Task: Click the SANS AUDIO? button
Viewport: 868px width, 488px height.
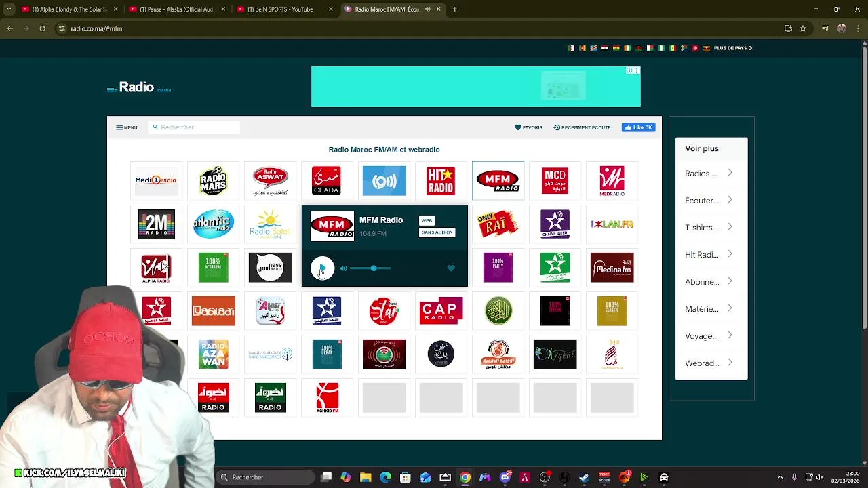Action: pyautogui.click(x=437, y=232)
